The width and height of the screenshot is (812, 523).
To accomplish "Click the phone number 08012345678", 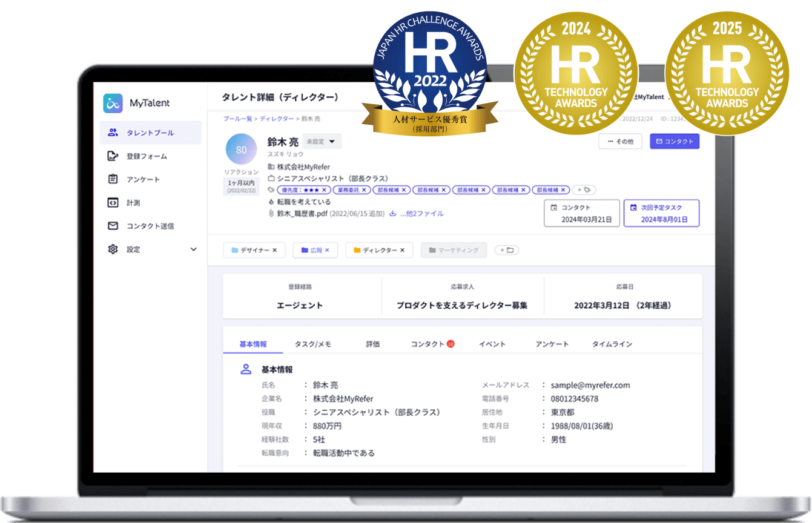I will tap(574, 399).
